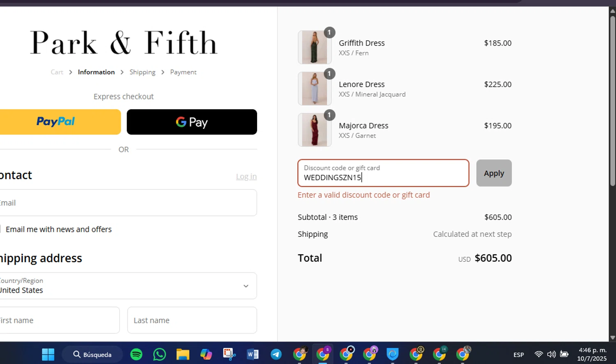Open the Griffith Dress thumbnail
This screenshot has width=616, height=364.
[315, 47]
